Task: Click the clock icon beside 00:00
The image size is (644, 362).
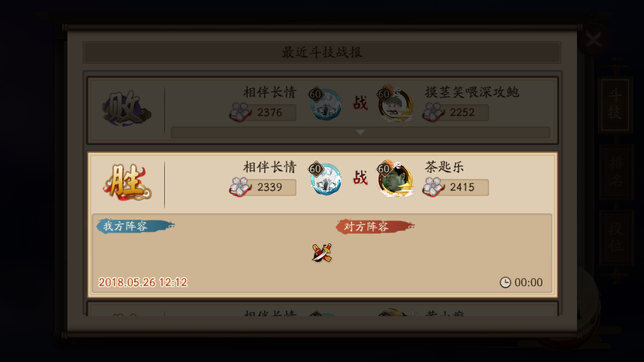Action: [x=505, y=282]
